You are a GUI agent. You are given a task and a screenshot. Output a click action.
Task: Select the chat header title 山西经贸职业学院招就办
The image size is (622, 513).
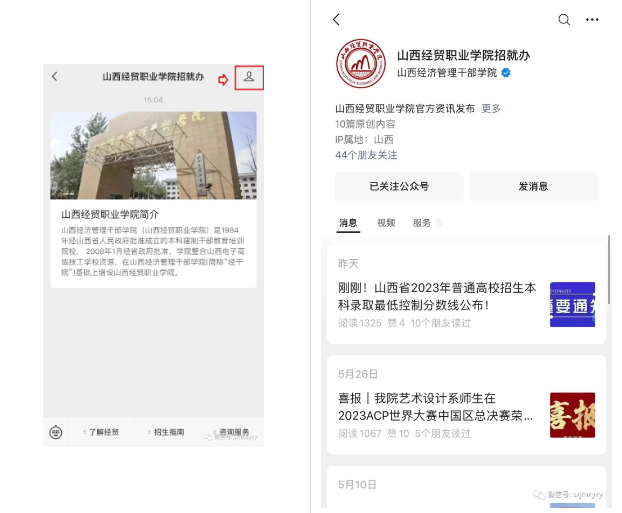pos(153,77)
